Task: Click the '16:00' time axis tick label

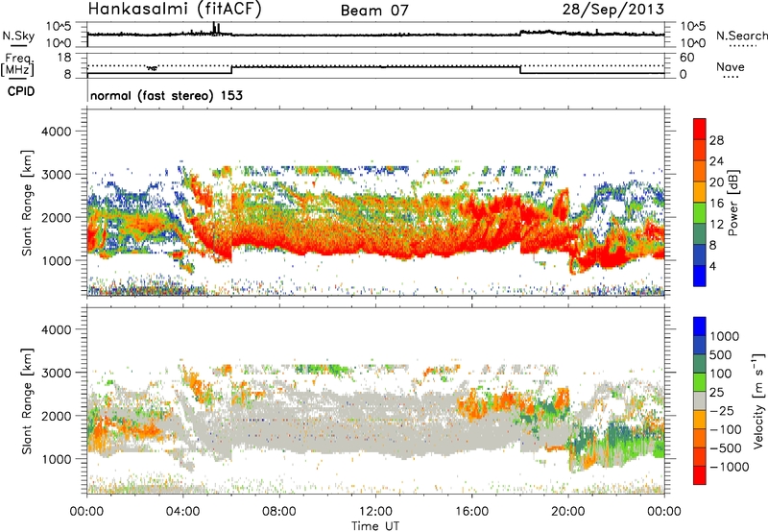Action: tap(472, 512)
